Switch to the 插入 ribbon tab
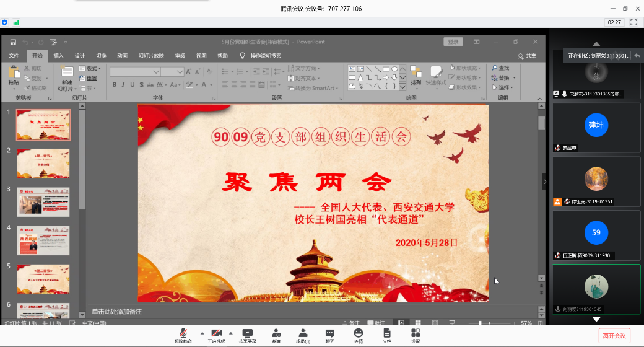The height and width of the screenshot is (347, 644). coord(58,56)
